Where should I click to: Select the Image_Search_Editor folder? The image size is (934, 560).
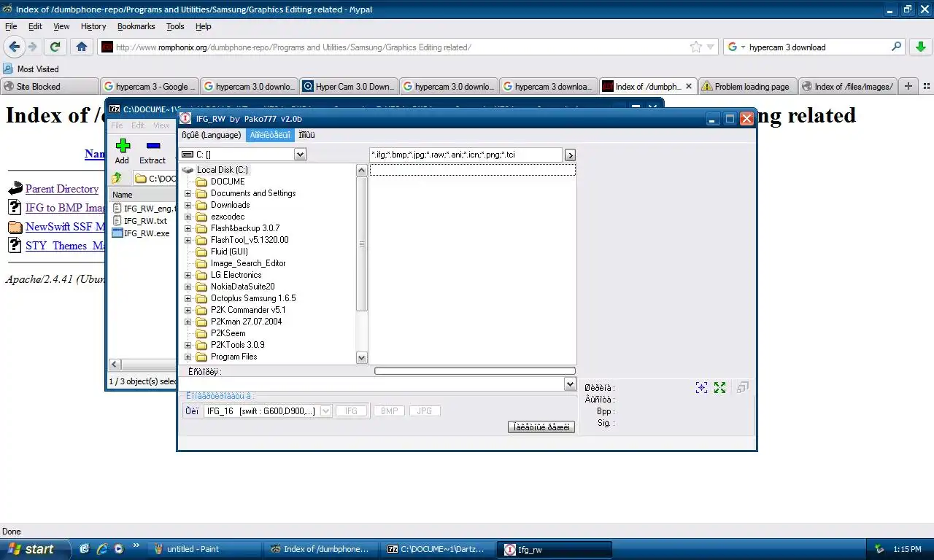(x=248, y=263)
